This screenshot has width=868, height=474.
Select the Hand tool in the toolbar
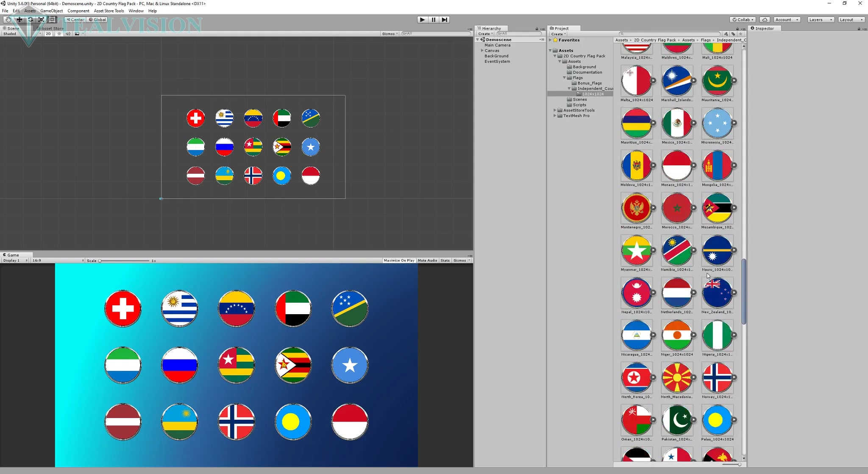click(8, 20)
